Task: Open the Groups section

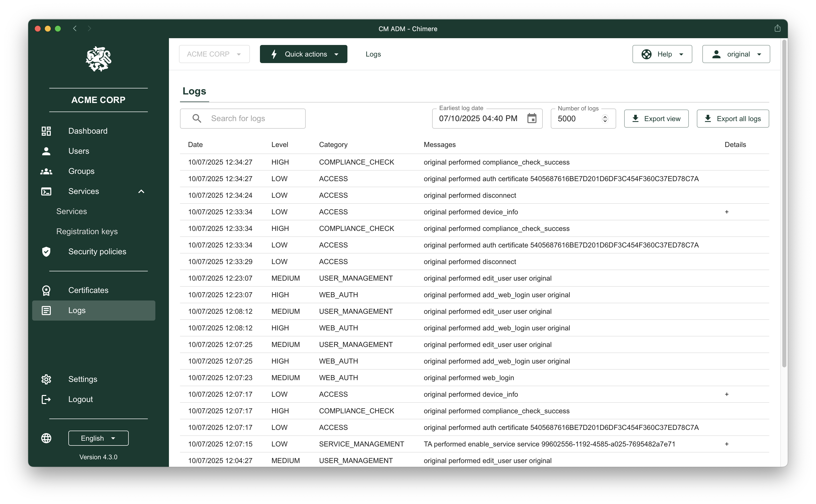Action: tap(81, 171)
